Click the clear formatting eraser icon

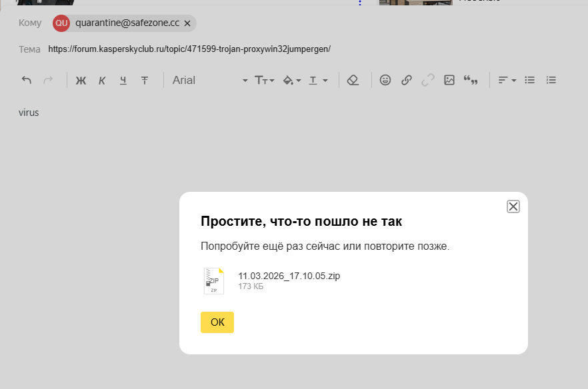[x=353, y=80]
